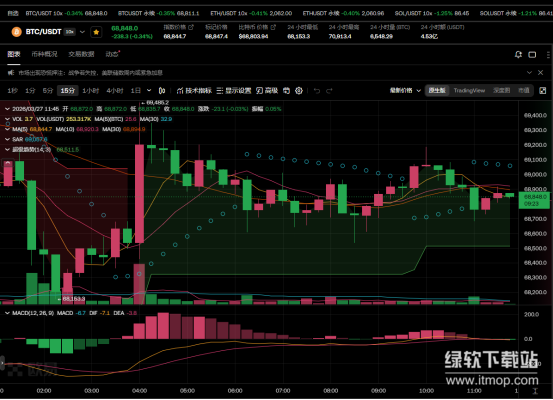Select ETHUSDT 永续 in the top ticker bar
This screenshot has height=400, width=553.
point(343,13)
